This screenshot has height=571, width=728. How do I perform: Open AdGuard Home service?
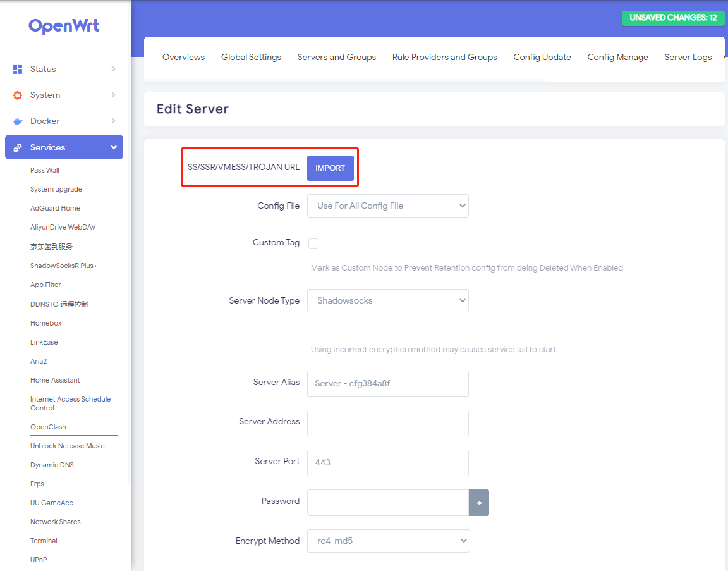click(x=55, y=208)
